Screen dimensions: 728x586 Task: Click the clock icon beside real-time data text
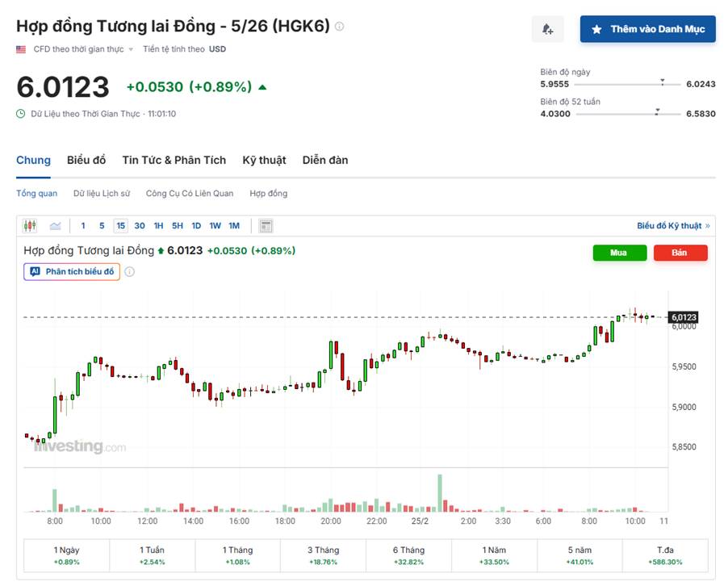[22, 114]
